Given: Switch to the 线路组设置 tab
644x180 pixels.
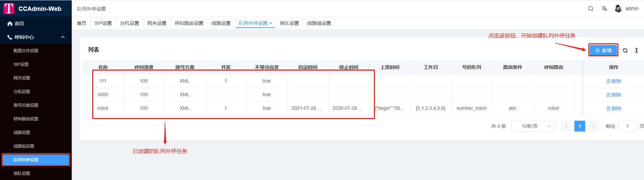Looking at the screenshot, I should pos(319,23).
